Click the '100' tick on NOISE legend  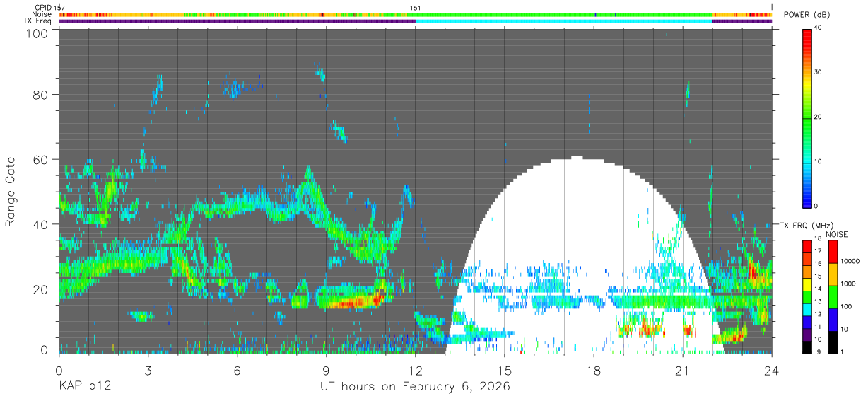845,306
